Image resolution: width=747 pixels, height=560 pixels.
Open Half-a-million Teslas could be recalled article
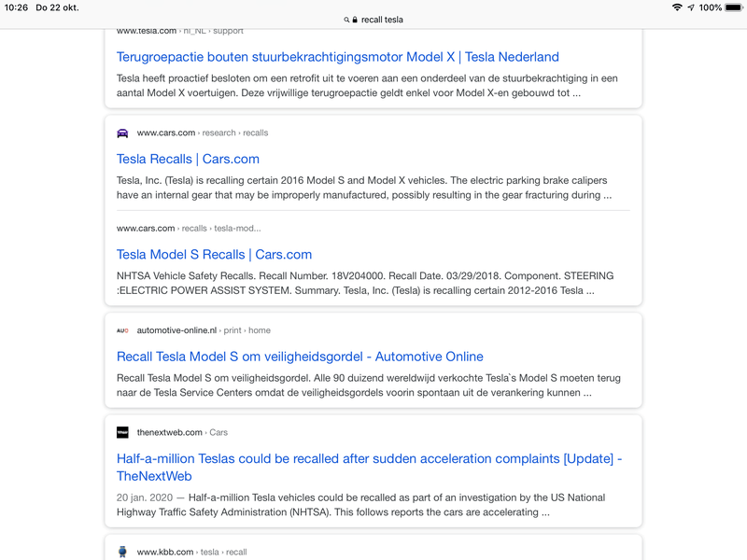(369, 468)
